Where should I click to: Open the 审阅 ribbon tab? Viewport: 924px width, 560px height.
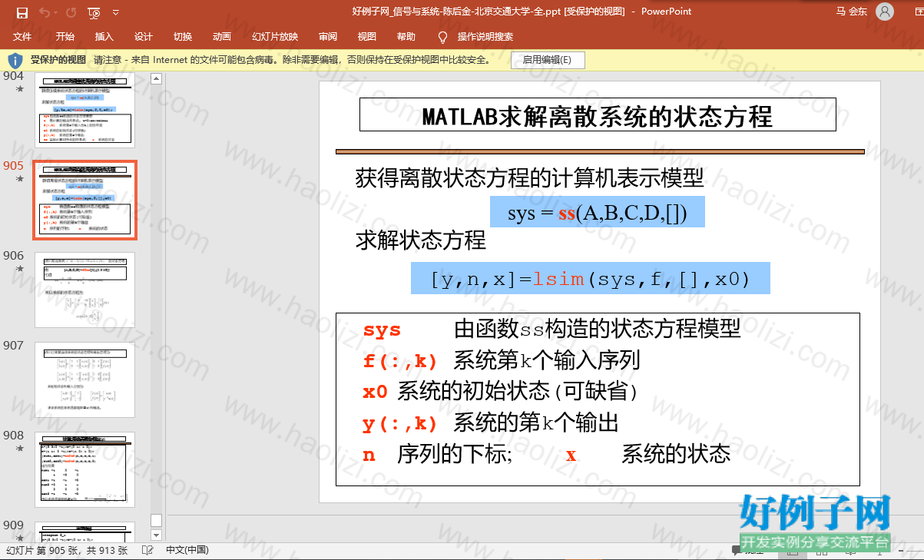pos(328,36)
